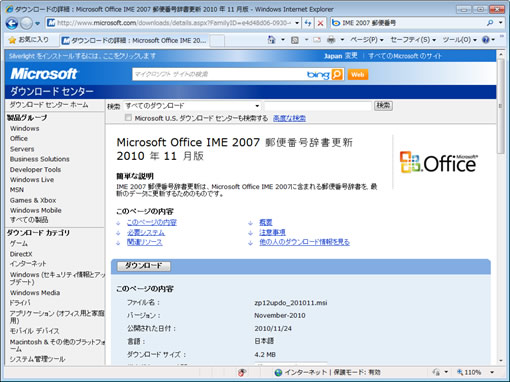This screenshot has height=382, width=510.
Task: Click the refresh icon beside address bar
Action: point(308,23)
